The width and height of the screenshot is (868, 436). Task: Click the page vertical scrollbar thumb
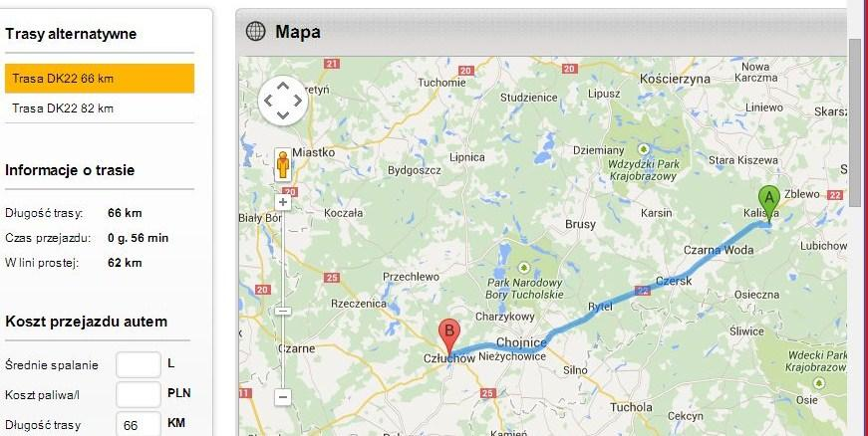point(856,123)
